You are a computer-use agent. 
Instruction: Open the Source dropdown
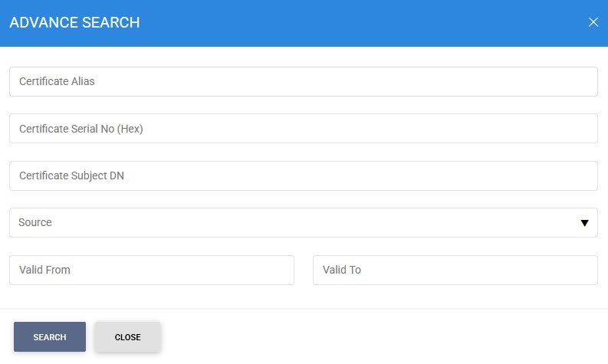click(x=303, y=222)
